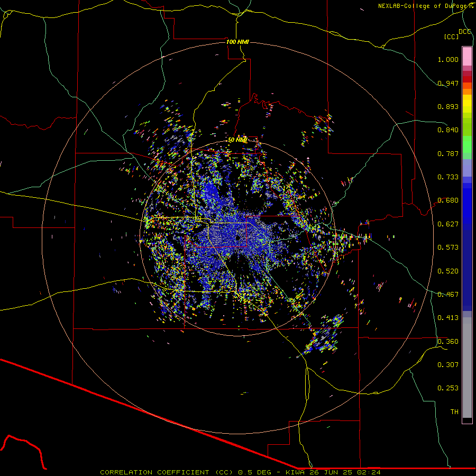
Task: Select the 0.733 color scale value
Action: click(448, 177)
